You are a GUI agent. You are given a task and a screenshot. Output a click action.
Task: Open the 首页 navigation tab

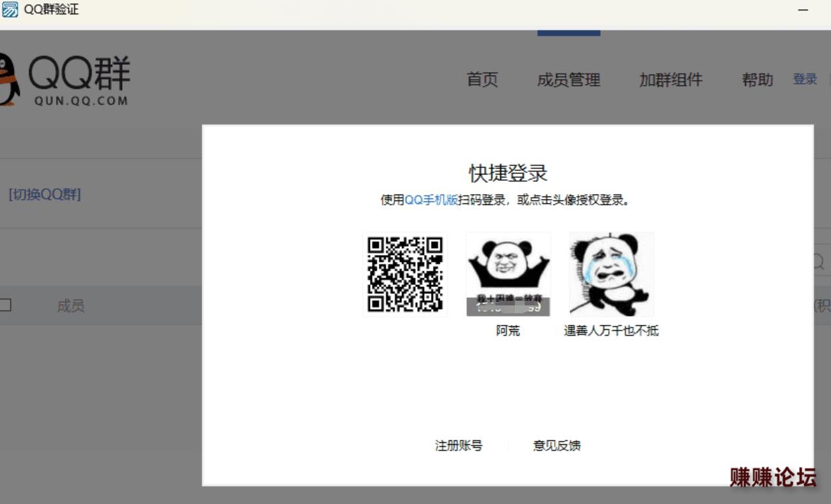point(483,80)
